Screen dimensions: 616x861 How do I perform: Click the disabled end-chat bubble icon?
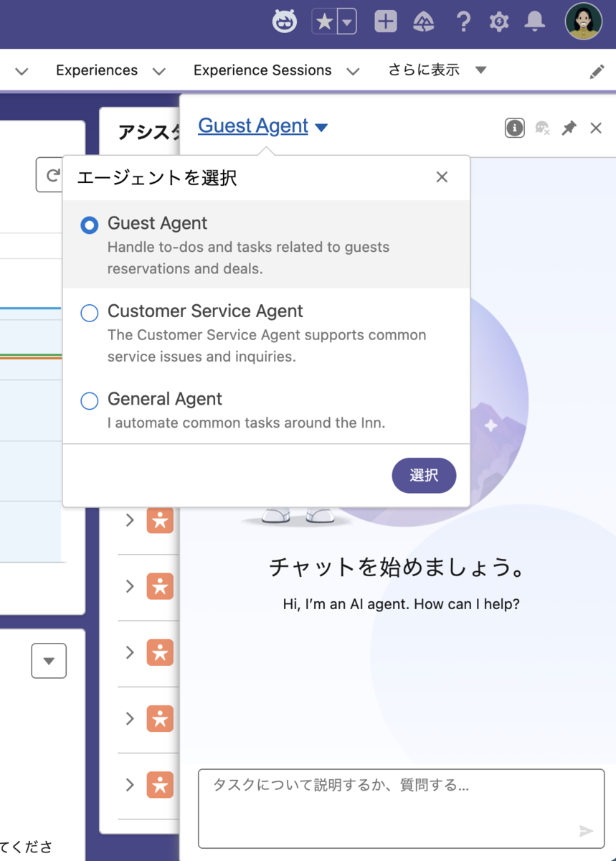click(x=542, y=128)
